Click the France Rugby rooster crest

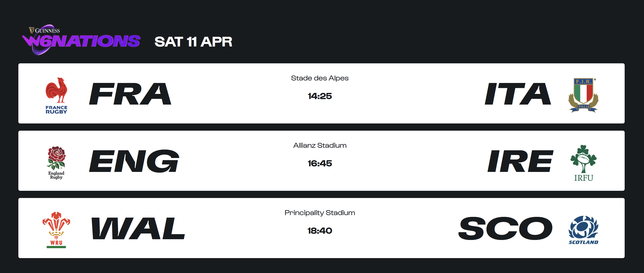coord(57,95)
